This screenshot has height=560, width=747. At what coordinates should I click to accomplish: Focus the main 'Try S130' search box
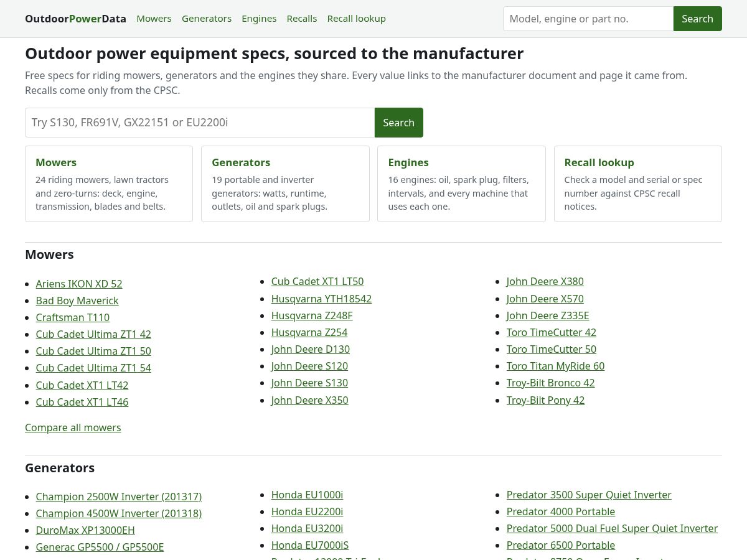coord(200,123)
